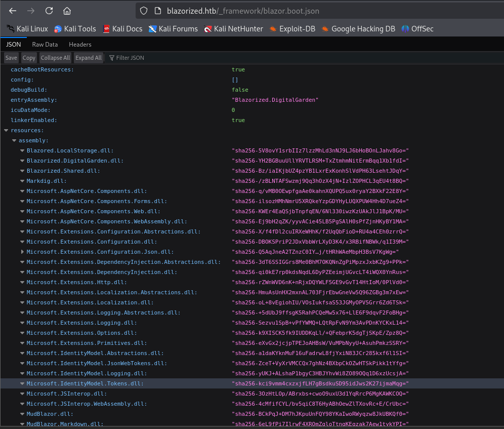504x429 pixels.
Task: Collapse the resources node
Action: pos(6,130)
